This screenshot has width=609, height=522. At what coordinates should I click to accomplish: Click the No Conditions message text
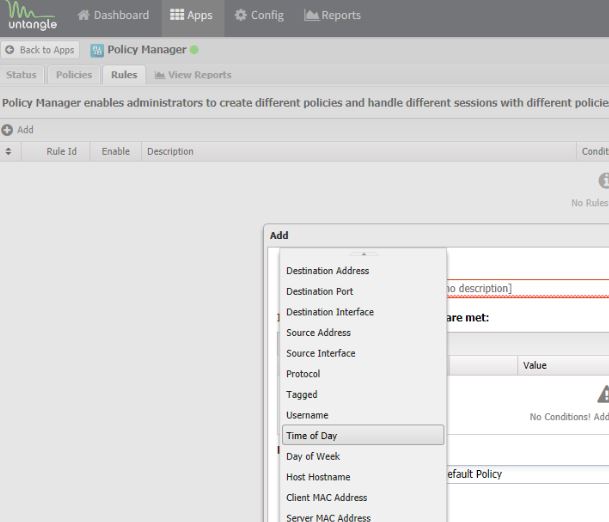click(x=569, y=417)
